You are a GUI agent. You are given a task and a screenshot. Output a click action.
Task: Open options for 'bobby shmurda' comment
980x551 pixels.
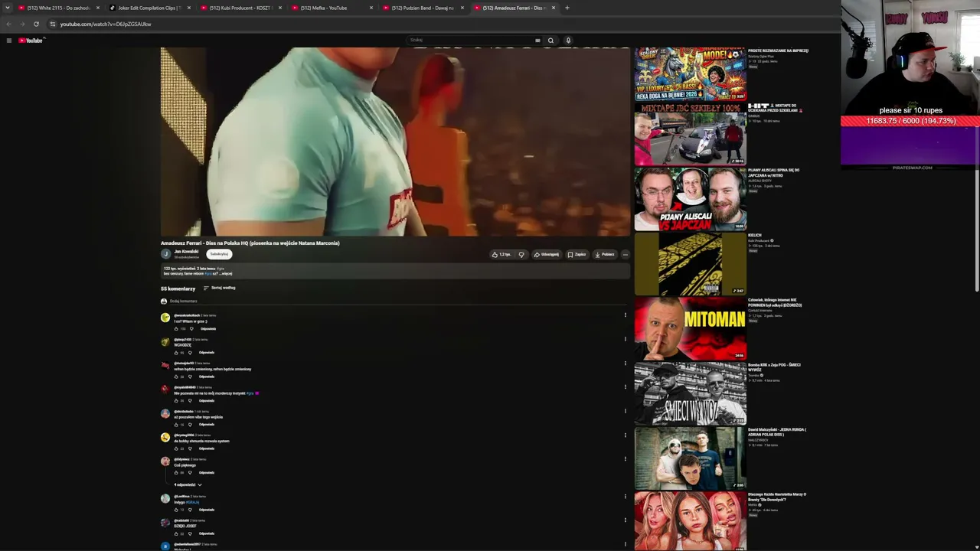tap(625, 435)
